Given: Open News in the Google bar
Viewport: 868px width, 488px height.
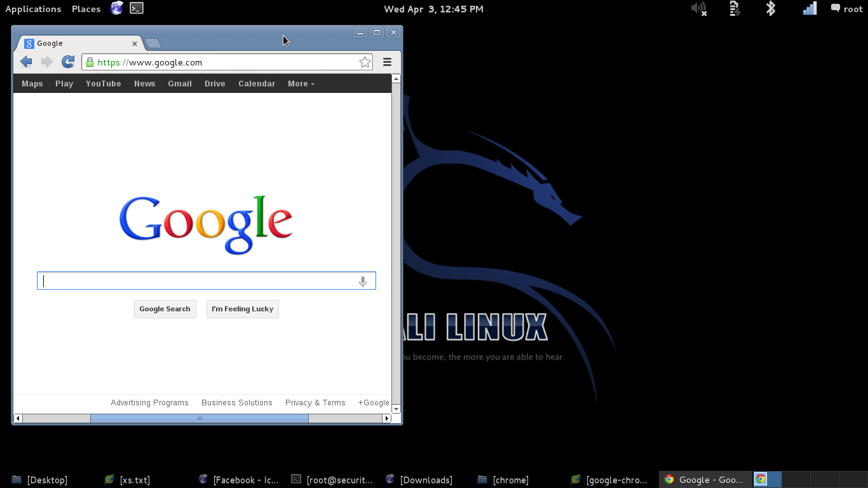Looking at the screenshot, I should point(145,83).
